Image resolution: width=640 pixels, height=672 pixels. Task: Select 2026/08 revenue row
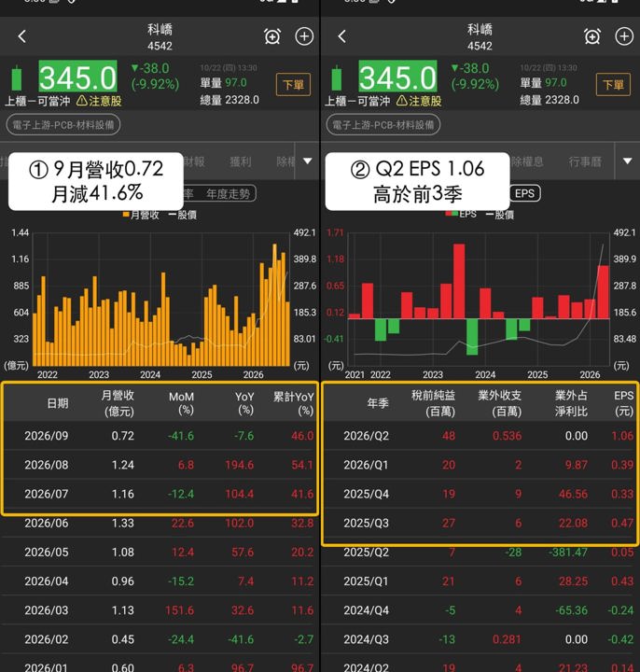point(160,465)
